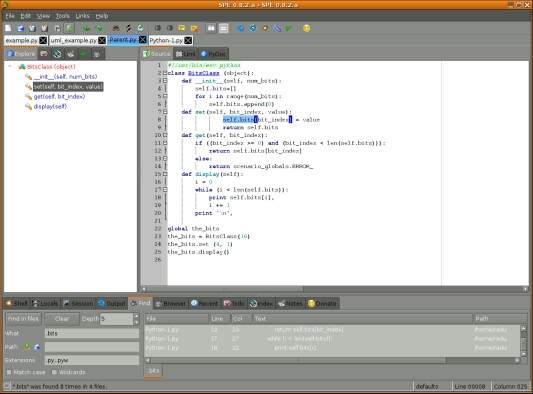
Task: Switch to the PyDoc view tab
Action: coord(213,54)
